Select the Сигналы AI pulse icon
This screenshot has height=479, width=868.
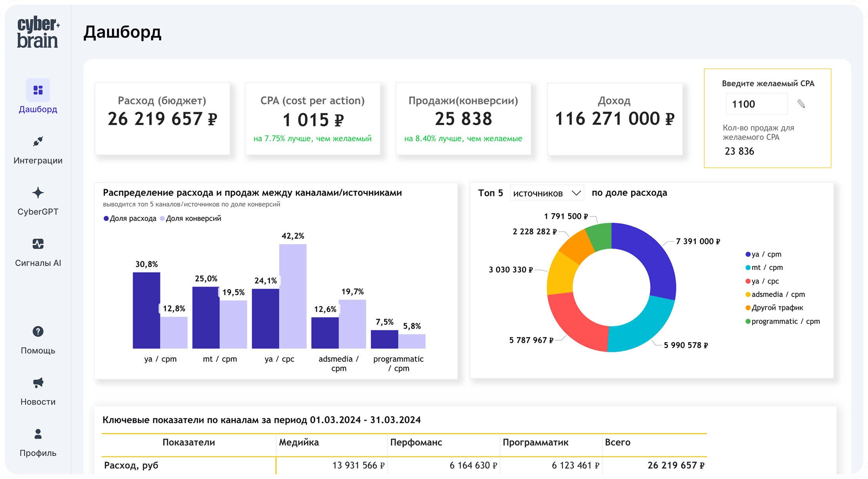[x=38, y=244]
